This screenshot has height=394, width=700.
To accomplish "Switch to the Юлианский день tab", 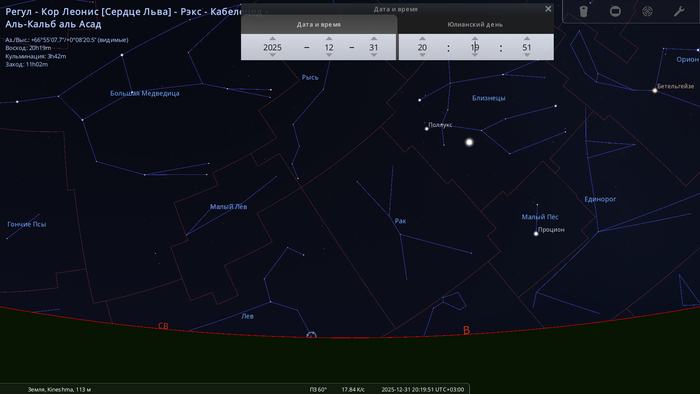I will [x=475, y=25].
